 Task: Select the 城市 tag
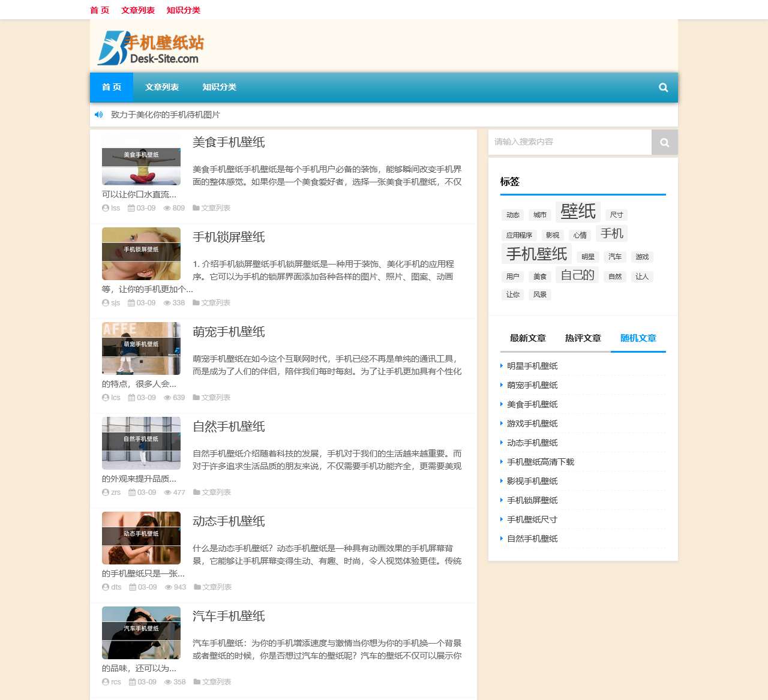(540, 215)
